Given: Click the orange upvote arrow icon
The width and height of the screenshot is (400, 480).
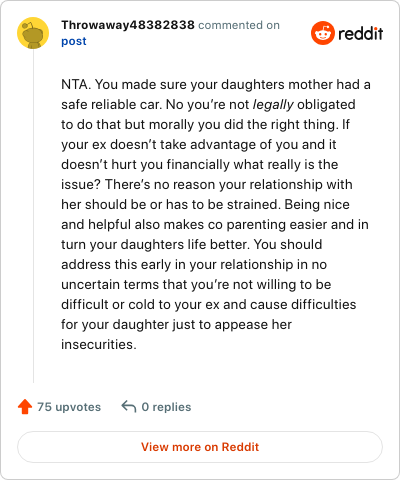Looking at the screenshot, I should 25,407.
